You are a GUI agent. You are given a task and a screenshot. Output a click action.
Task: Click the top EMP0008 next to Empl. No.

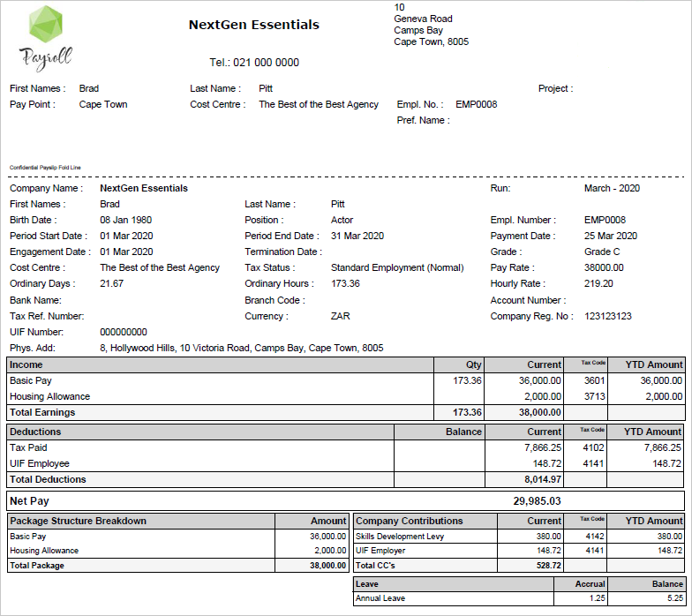477,104
